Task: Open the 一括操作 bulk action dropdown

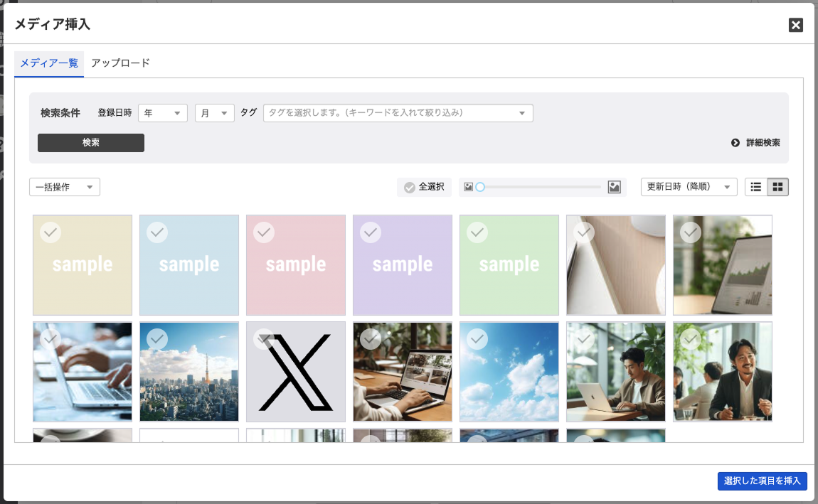Action: [65, 187]
